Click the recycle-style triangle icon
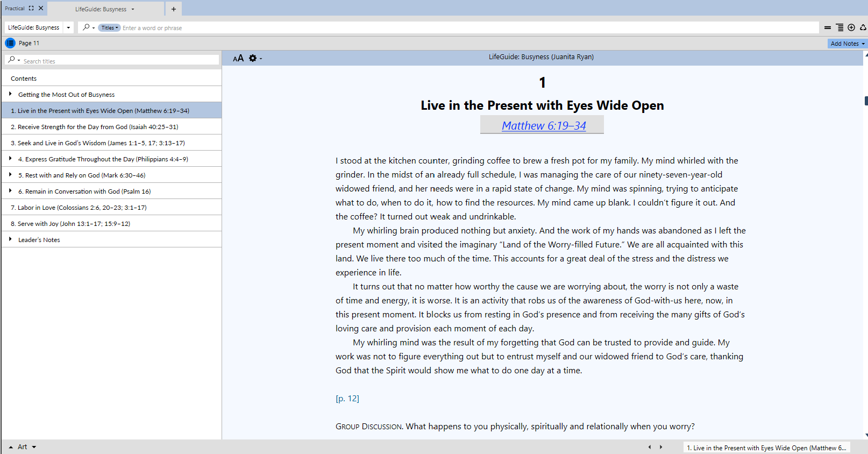This screenshot has height=454, width=868. tap(863, 27)
